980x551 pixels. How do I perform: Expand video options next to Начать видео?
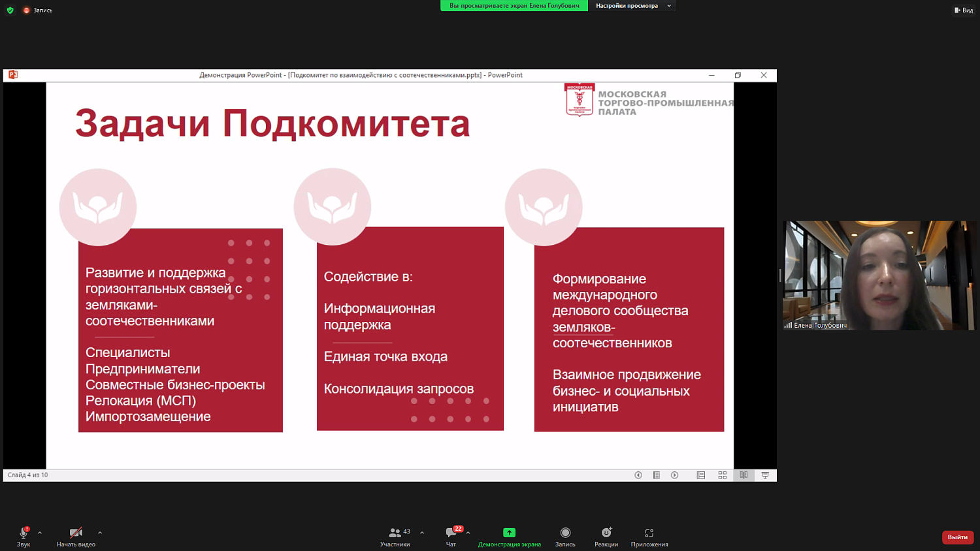[x=99, y=531]
